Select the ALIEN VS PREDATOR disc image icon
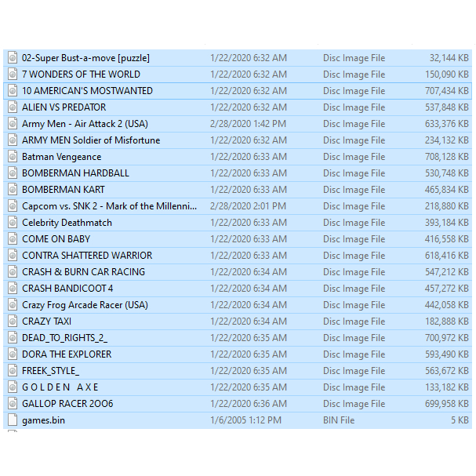Screen dimensions: 476x476 (x=13, y=107)
